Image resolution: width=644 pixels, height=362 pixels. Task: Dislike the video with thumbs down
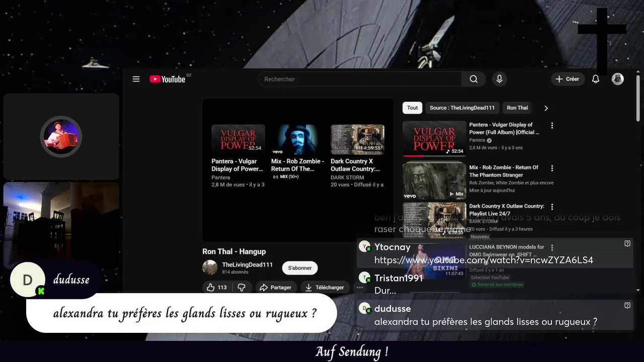[x=242, y=288]
